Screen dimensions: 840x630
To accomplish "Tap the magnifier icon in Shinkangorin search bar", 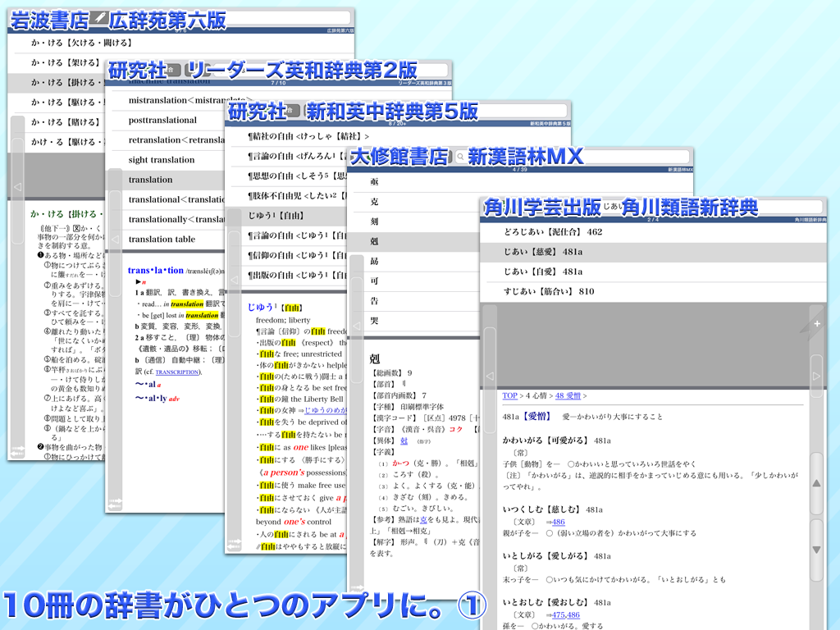I will point(461,157).
